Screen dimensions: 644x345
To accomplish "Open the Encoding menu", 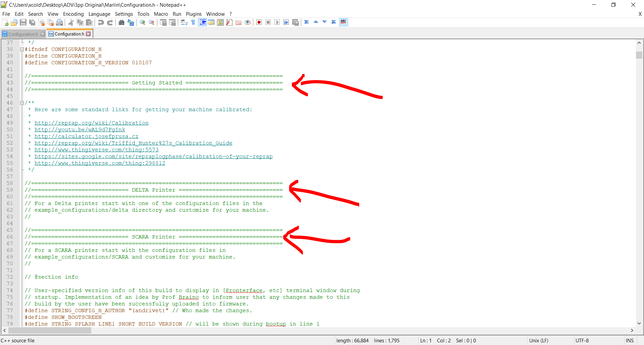I will (x=73, y=14).
